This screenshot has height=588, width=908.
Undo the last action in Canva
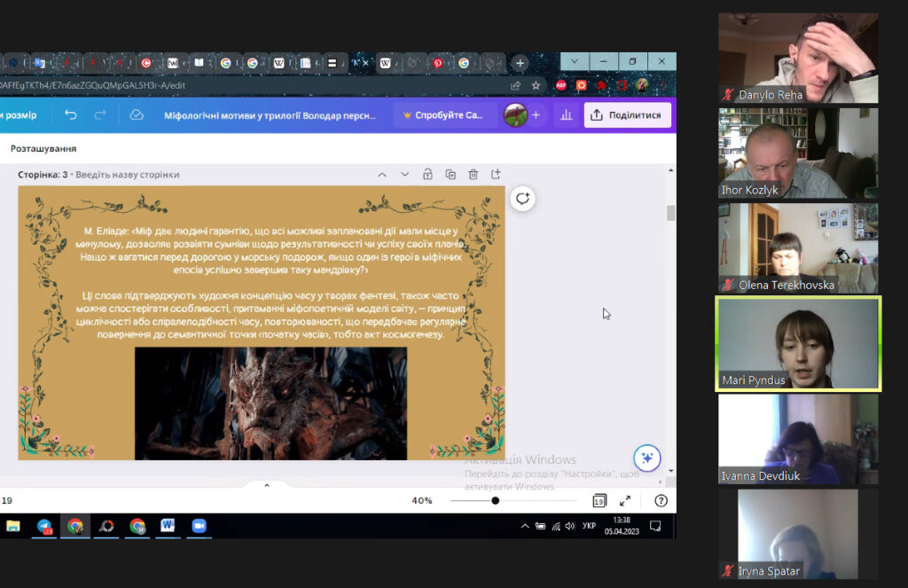(x=71, y=114)
